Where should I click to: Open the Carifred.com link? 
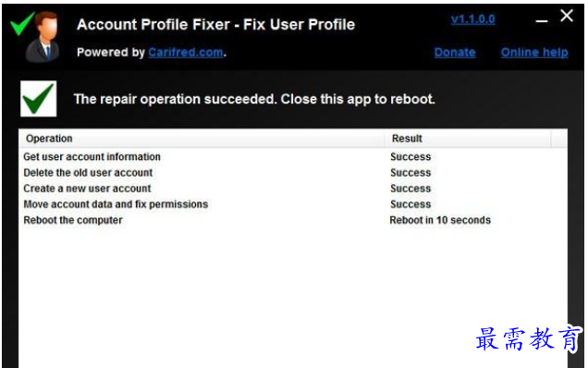pos(186,52)
